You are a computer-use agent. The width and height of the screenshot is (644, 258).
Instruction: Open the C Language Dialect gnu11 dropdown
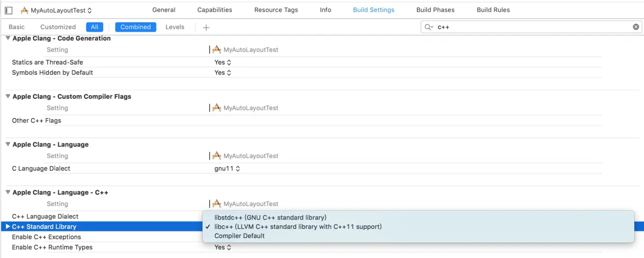pyautogui.click(x=227, y=169)
